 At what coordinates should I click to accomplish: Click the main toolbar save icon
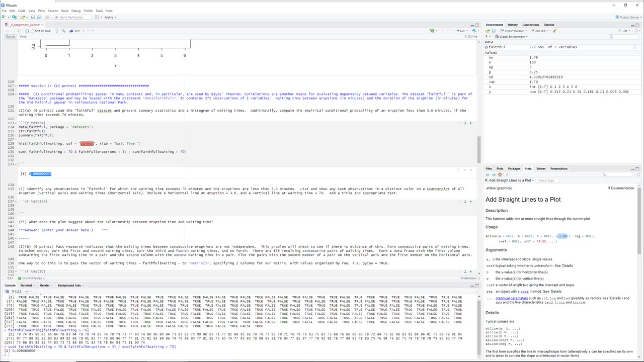pyautogui.click(x=33, y=17)
